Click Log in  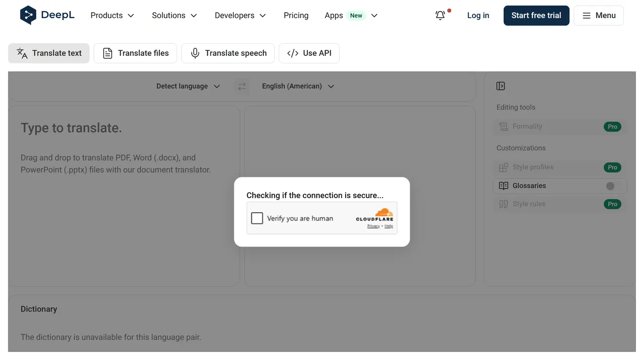click(x=478, y=16)
